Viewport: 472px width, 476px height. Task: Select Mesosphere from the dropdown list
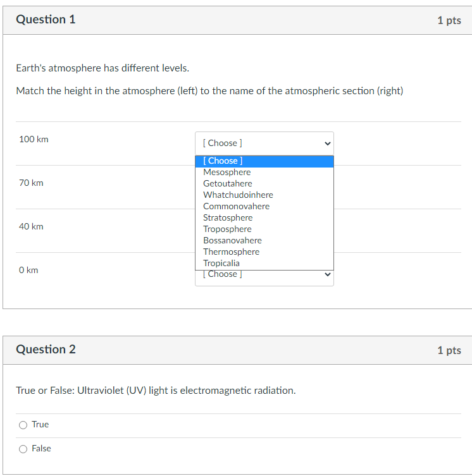click(264, 172)
